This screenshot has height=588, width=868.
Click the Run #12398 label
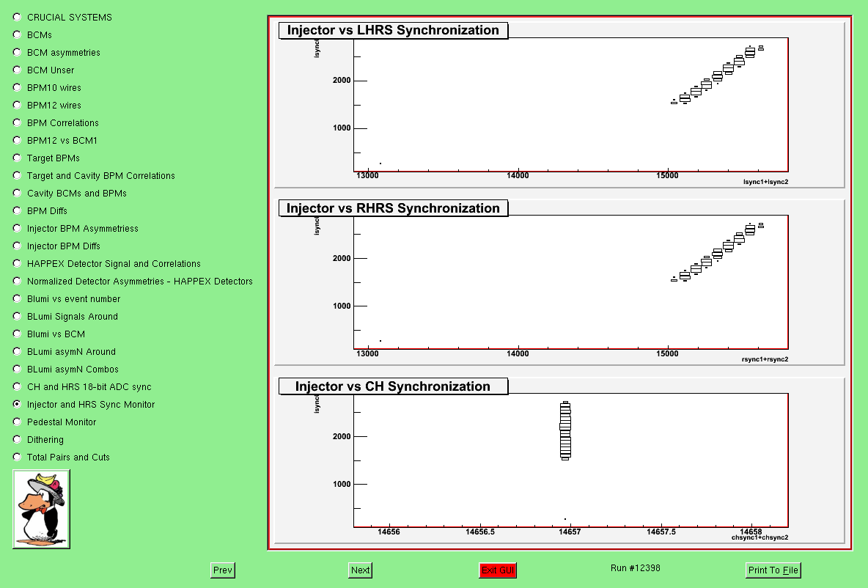(x=635, y=568)
